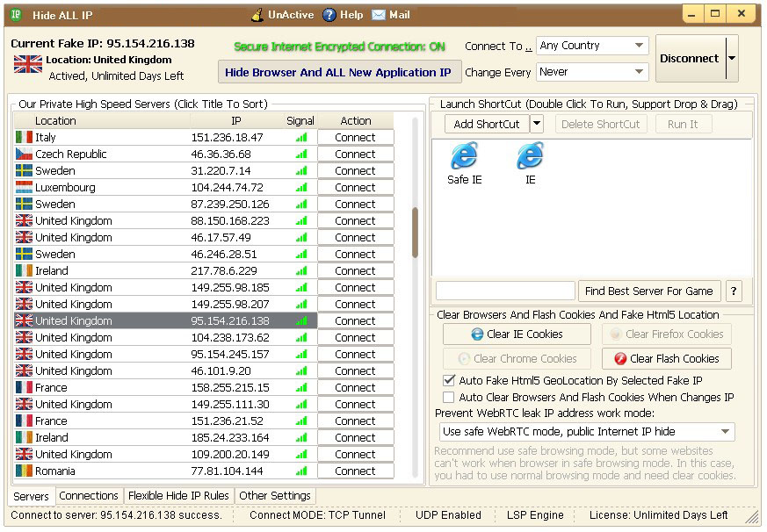The image size is (767, 532).
Task: Click the Luxembourg flag icon
Action: (x=24, y=187)
